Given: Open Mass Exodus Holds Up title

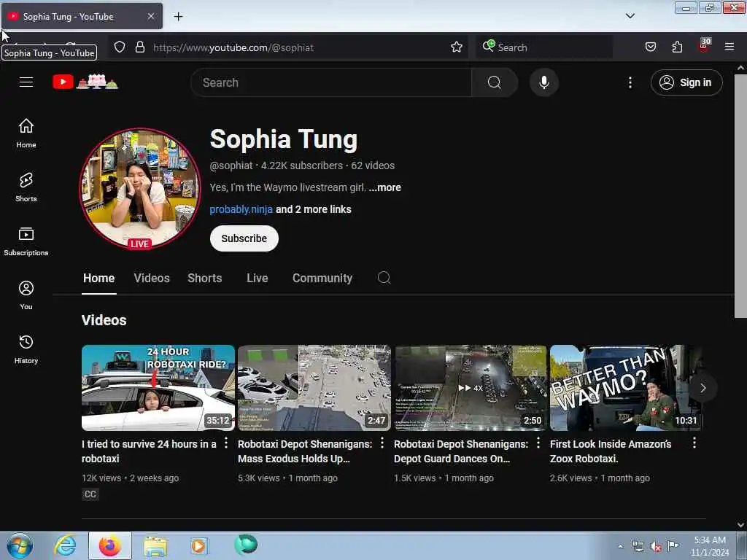Looking at the screenshot, I should 305,451.
